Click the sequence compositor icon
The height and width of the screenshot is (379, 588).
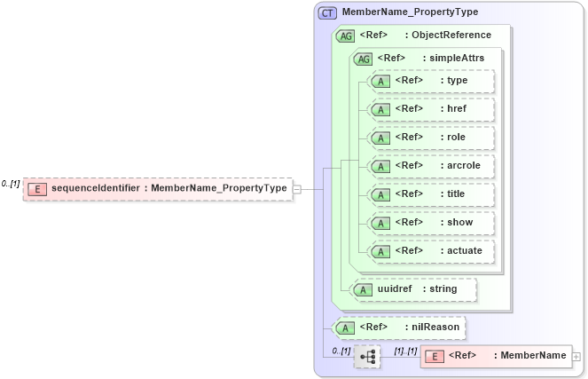click(367, 357)
